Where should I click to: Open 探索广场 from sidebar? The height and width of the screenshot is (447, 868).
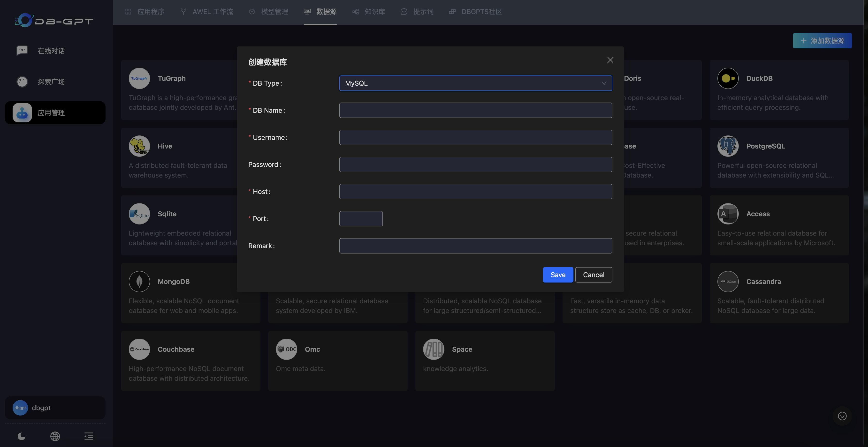[x=51, y=82]
